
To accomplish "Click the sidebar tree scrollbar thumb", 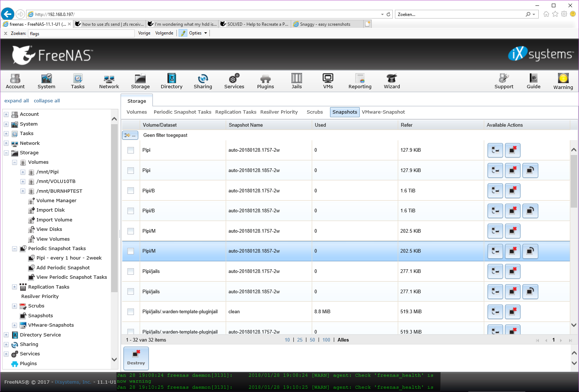I will point(114,208).
